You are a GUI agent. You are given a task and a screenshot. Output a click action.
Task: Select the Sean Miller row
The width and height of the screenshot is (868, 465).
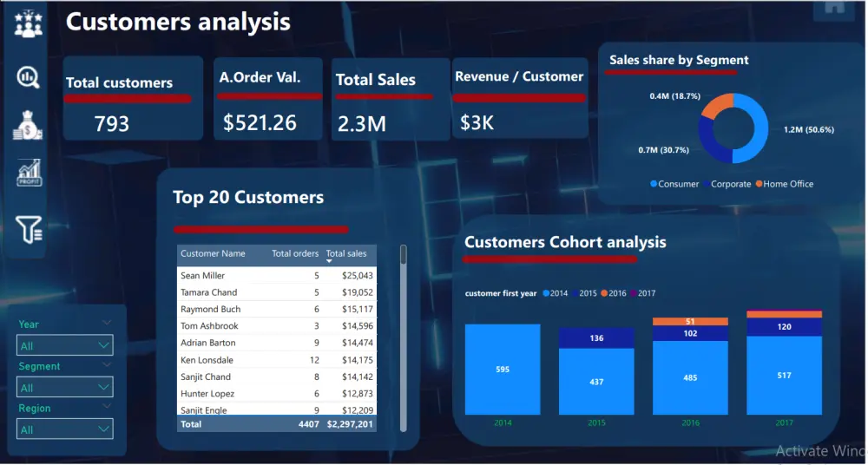[277, 275]
